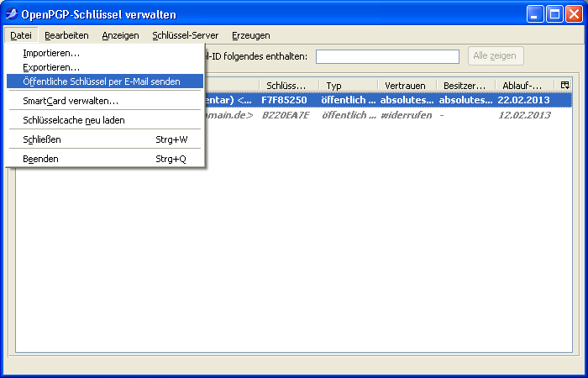Select Schlüsselcache neu laden
Screen dimensions: 588x378
[x=105, y=120]
